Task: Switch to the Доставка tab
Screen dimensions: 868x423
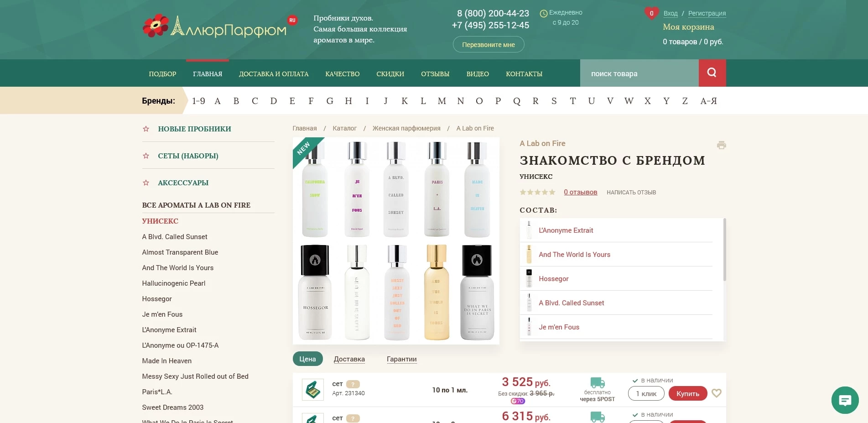Action: point(349,359)
